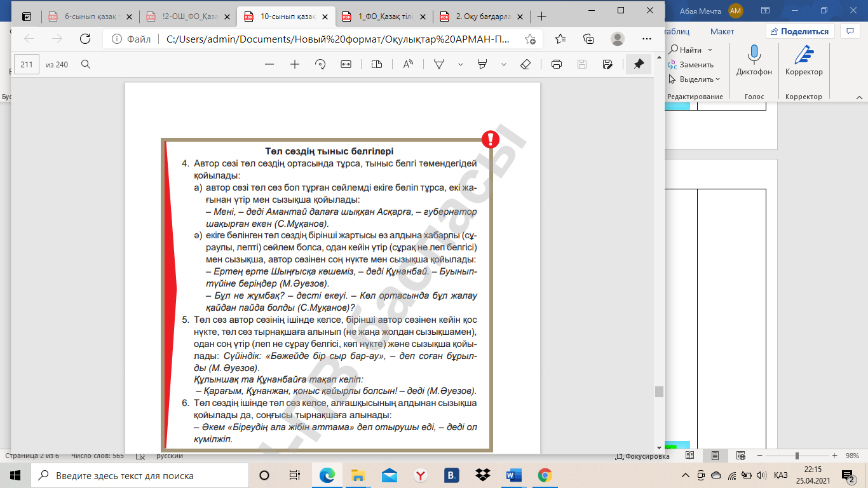Click the Word zoom slider in status bar

click(797, 456)
